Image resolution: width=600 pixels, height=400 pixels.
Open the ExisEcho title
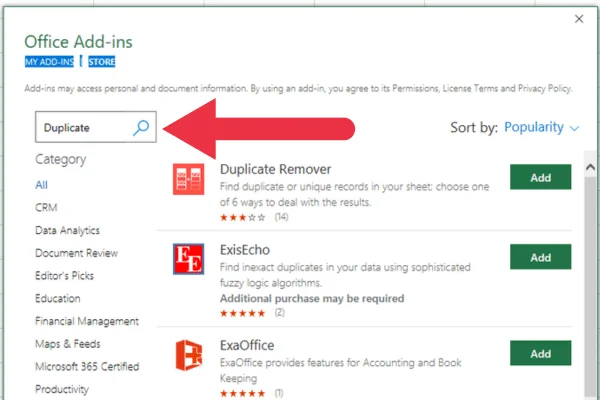tap(245, 250)
